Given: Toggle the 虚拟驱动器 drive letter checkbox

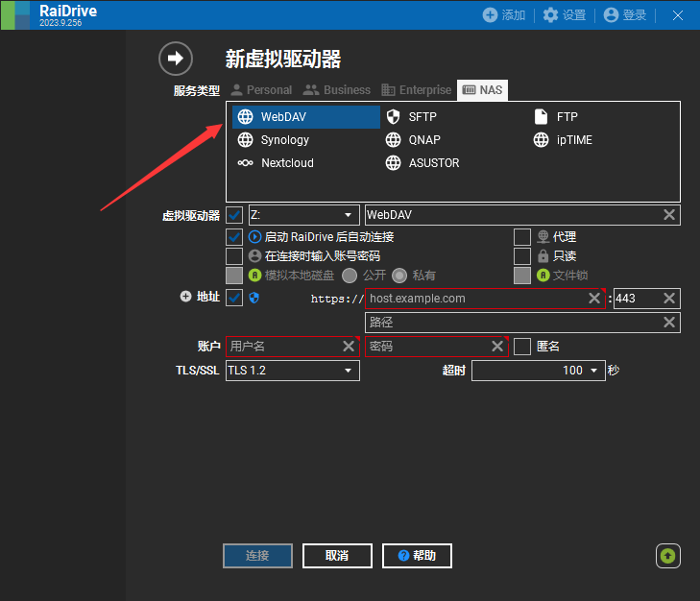Looking at the screenshot, I should [234, 215].
